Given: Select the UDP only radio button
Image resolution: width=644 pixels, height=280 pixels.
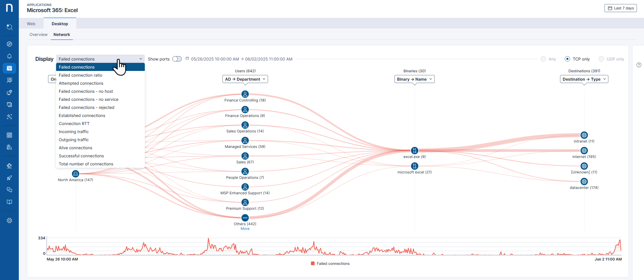Looking at the screenshot, I should [601, 59].
